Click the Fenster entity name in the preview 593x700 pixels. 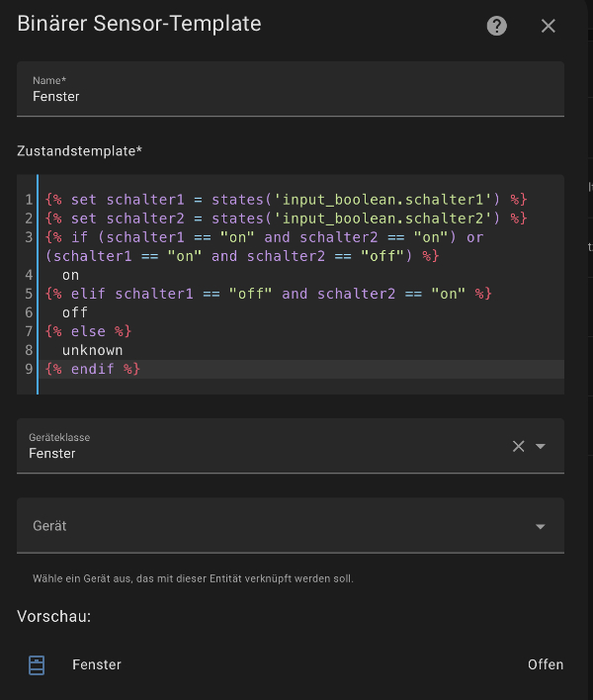point(97,664)
